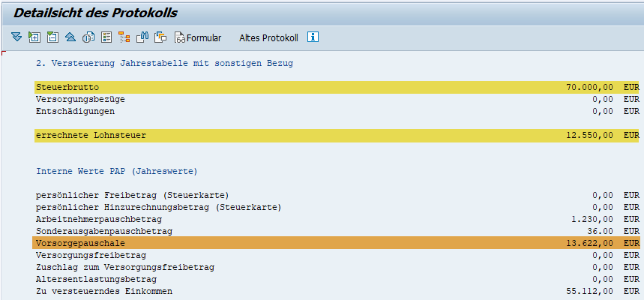Click the checklist icon in toolbar
Screen dimensions: 644x300
(106, 37)
